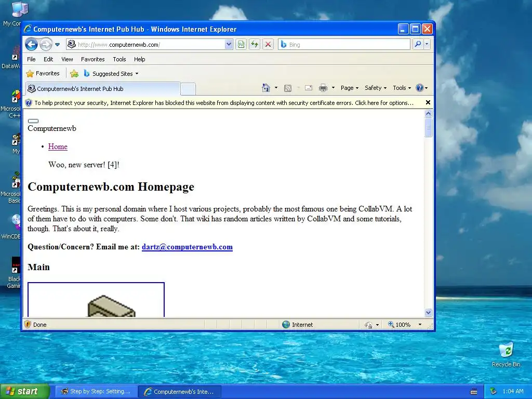Open the Edit menu
This screenshot has width=532, height=399.
pyautogui.click(x=48, y=59)
